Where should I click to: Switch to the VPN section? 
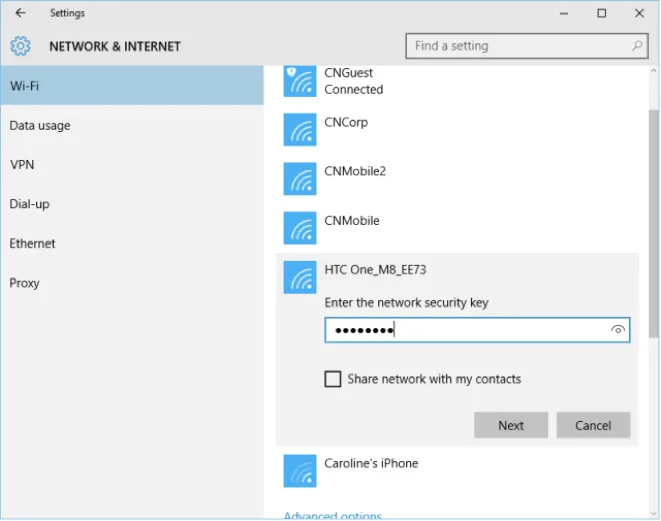[x=22, y=165]
